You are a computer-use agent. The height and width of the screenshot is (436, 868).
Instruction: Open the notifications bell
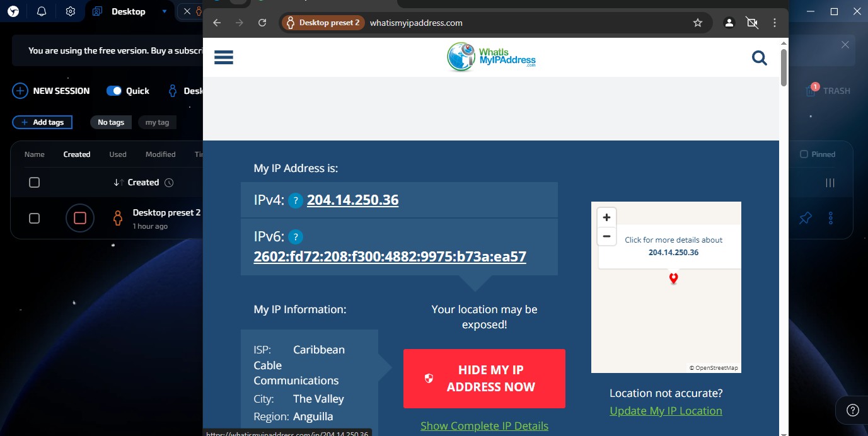coord(42,11)
